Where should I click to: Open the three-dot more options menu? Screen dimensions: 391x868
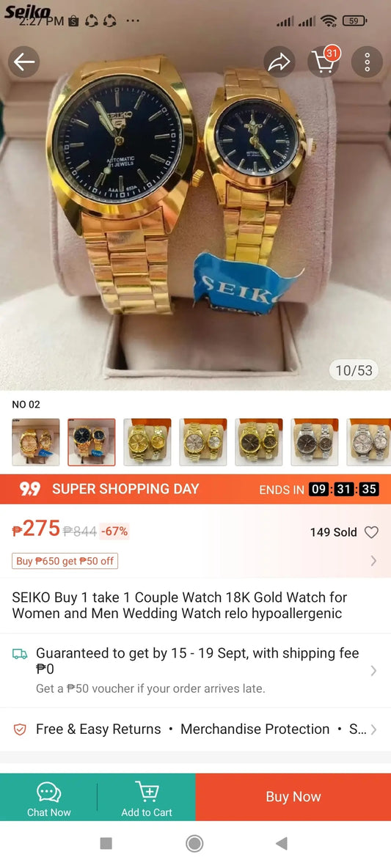[367, 62]
